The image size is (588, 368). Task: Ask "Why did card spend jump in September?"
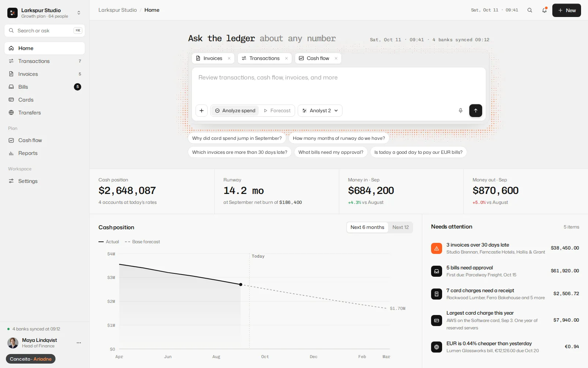coord(237,138)
